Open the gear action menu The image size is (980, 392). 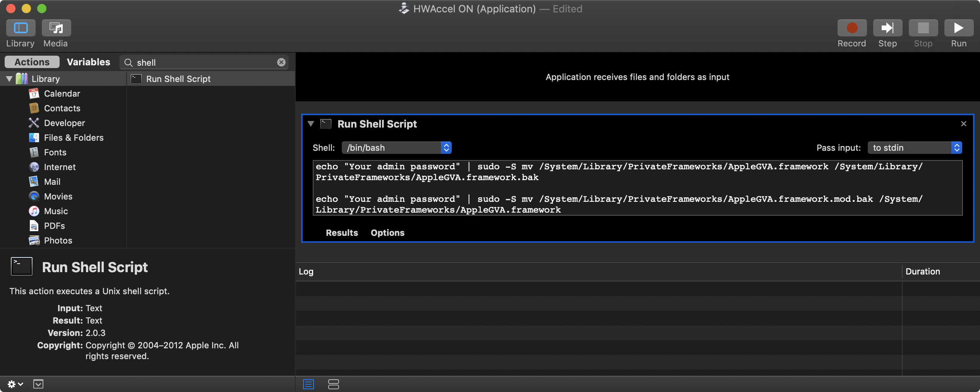click(x=15, y=384)
